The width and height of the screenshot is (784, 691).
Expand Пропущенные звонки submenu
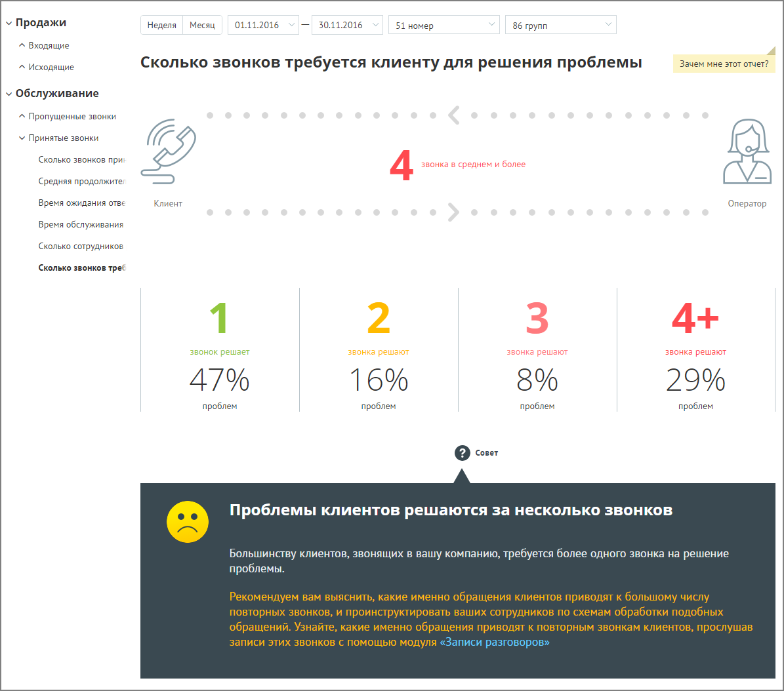coord(22,117)
